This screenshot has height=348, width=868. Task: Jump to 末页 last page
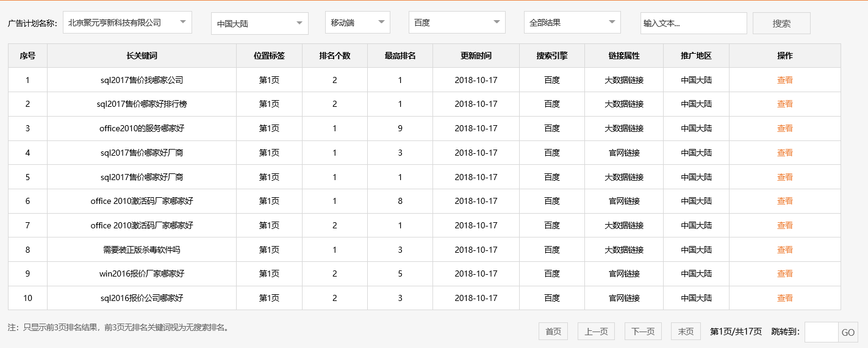(x=686, y=332)
